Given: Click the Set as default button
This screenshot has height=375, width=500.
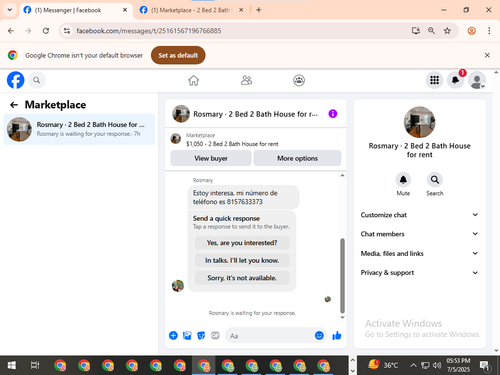Looking at the screenshot, I should pos(178,55).
